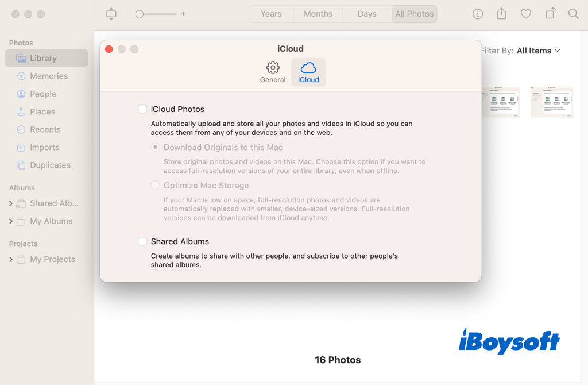The image size is (588, 385).
Task: Expand the My Projects disclosure arrow
Action: [x=11, y=259]
